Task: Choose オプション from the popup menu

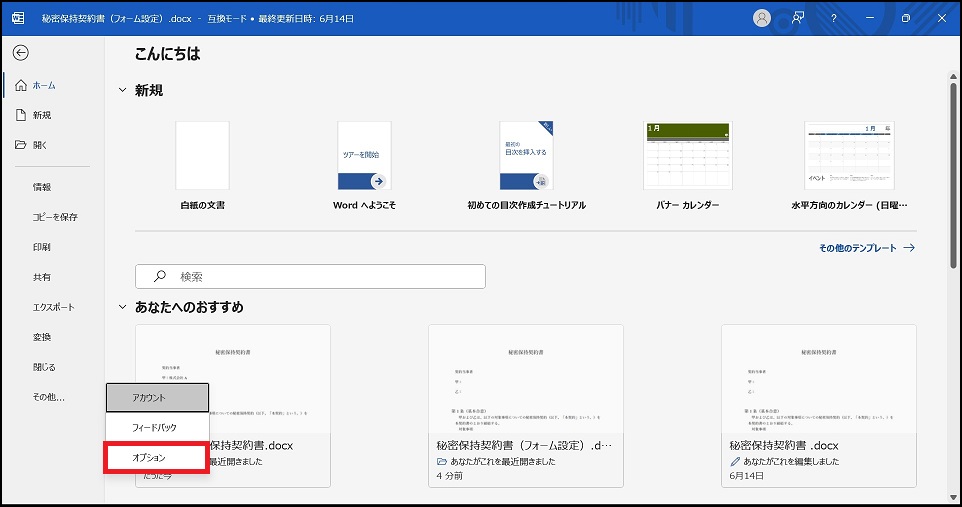Action: coord(156,457)
